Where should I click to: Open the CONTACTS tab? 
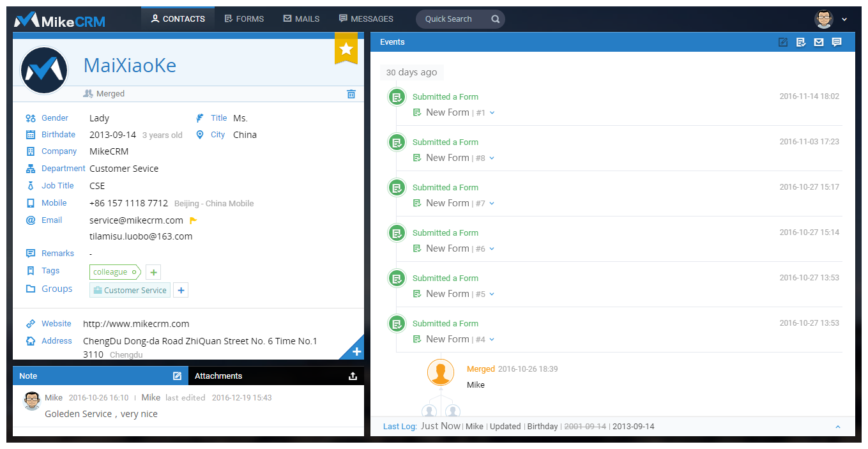point(178,19)
